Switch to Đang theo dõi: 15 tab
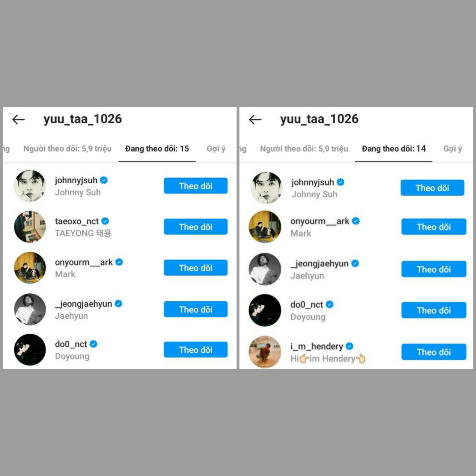 point(157,149)
